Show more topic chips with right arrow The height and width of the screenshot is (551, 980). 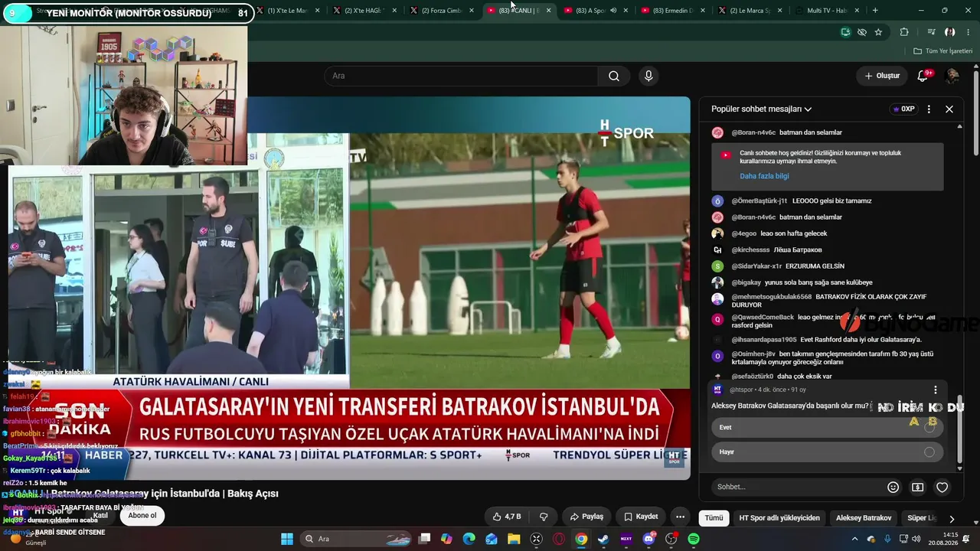point(952,518)
